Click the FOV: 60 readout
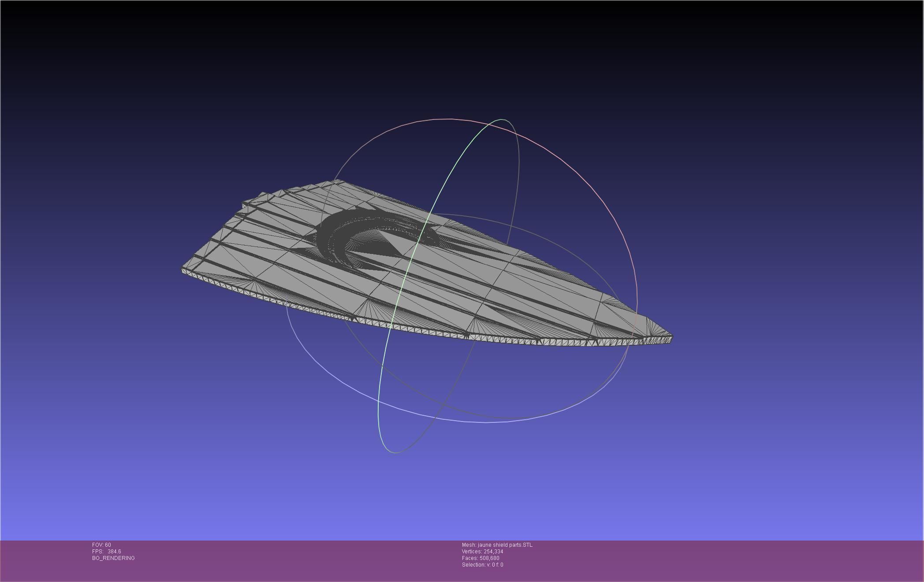The width and height of the screenshot is (924, 582). pyautogui.click(x=101, y=545)
